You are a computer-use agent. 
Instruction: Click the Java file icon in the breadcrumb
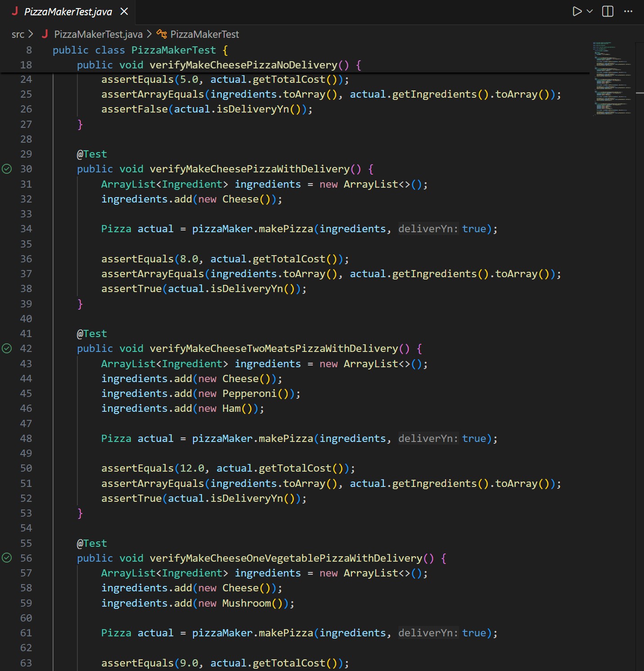pyautogui.click(x=45, y=34)
